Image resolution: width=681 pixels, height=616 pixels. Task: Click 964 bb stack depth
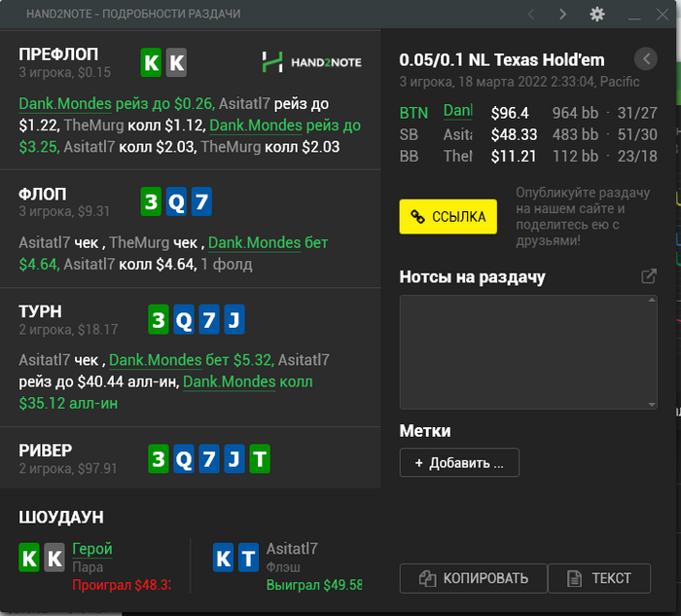tap(575, 113)
